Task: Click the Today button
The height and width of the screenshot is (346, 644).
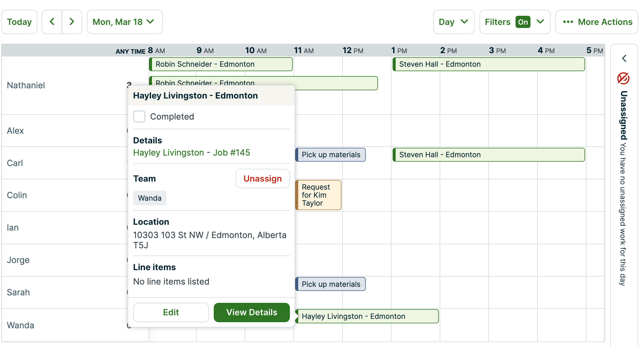Action: click(x=19, y=22)
